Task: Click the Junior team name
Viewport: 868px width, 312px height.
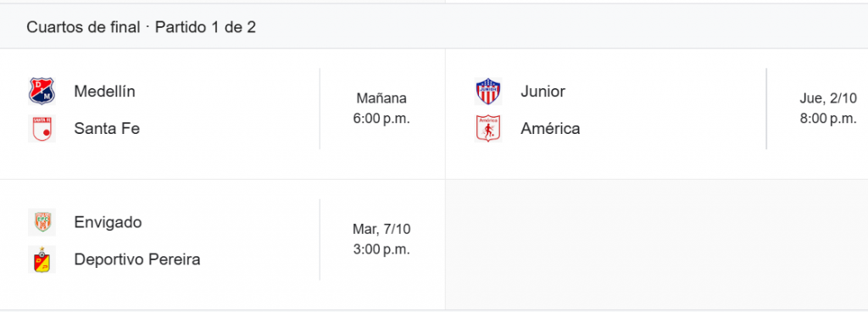Action: click(x=543, y=92)
